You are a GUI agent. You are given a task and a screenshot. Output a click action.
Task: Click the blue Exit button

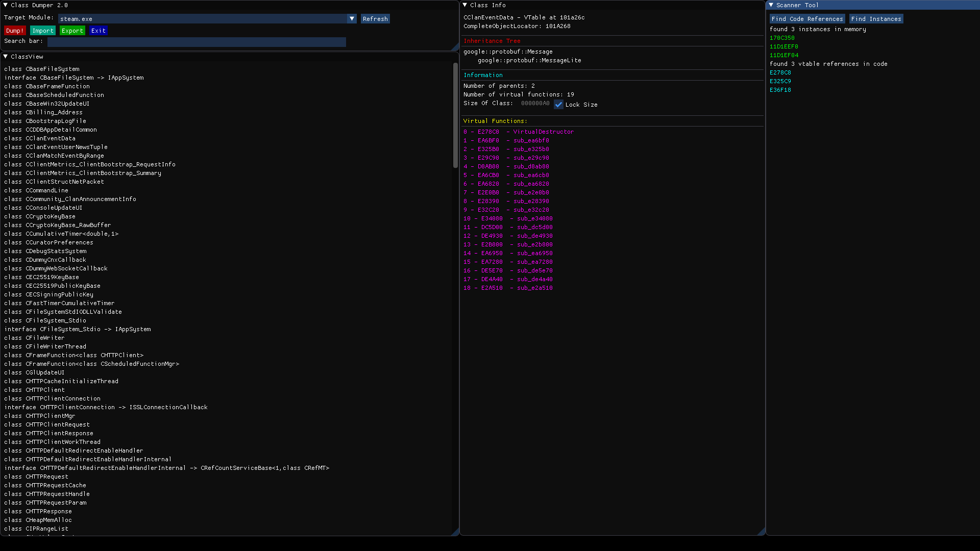[x=99, y=31]
